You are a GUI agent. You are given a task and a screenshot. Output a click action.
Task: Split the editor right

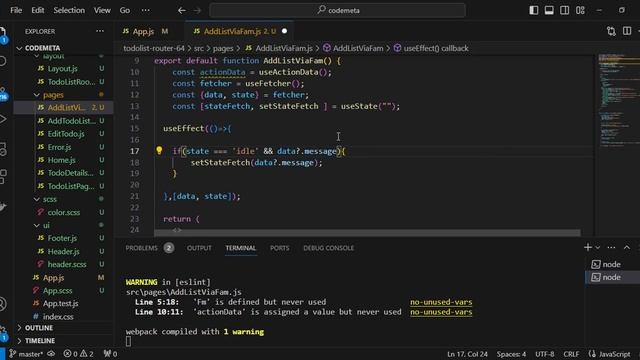(627, 31)
